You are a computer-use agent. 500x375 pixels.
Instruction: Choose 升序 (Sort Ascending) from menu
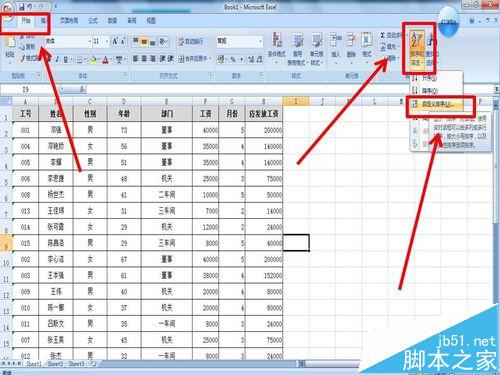click(436, 78)
